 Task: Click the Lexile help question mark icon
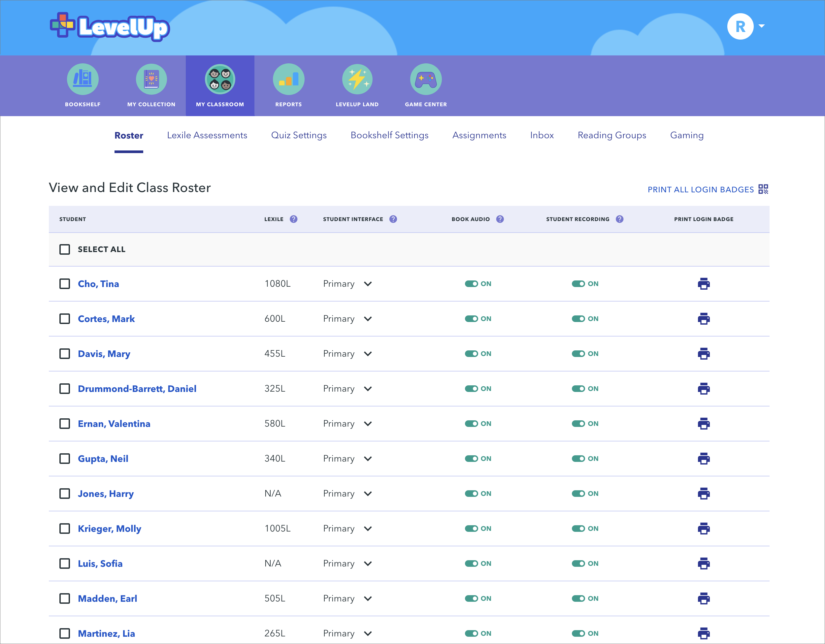[x=293, y=219]
